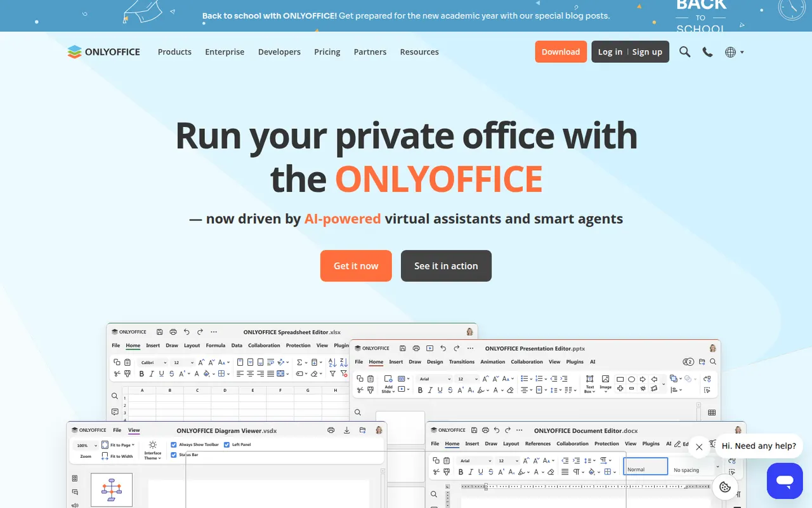Click the highlight color tool in Document Editor
Viewport: 812px width, 508px height.
point(522,472)
